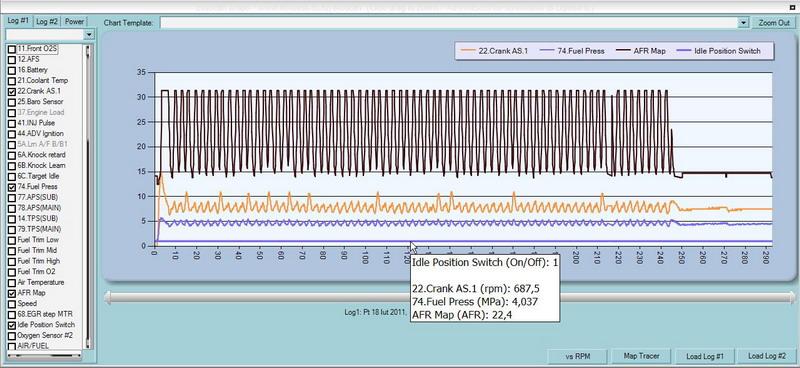Click the horizontal chart scroll slider track

pos(449,298)
